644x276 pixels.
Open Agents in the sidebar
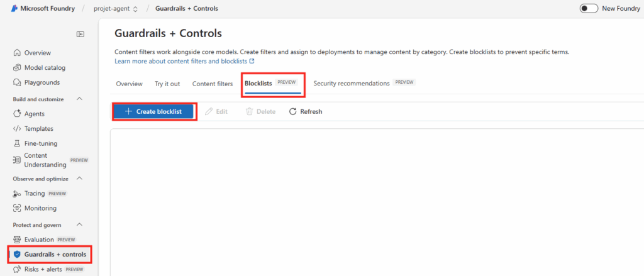[x=34, y=114]
